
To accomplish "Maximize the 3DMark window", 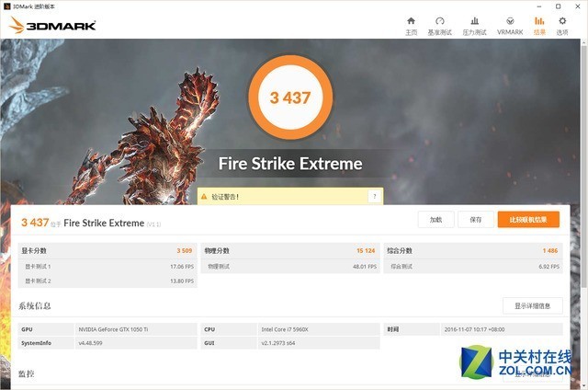I will pyautogui.click(x=558, y=6).
